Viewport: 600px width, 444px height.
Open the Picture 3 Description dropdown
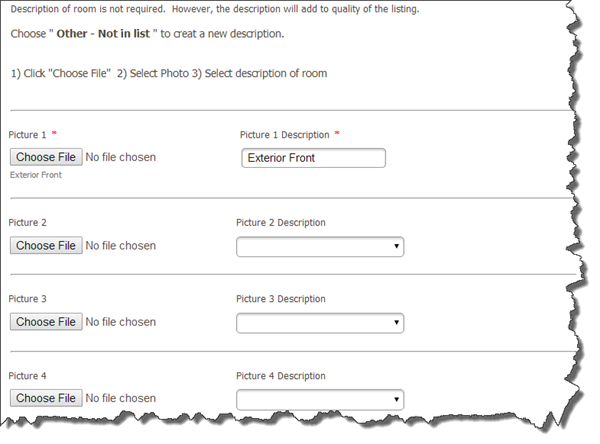pyautogui.click(x=320, y=322)
